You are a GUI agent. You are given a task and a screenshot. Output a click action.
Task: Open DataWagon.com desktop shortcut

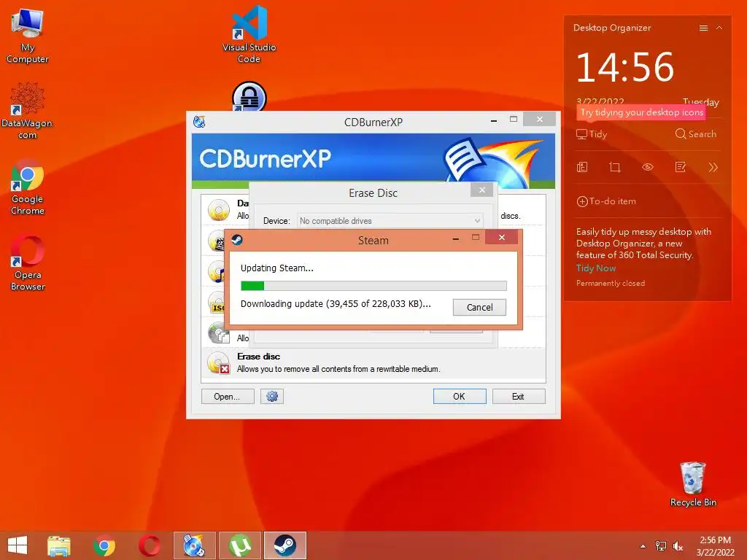pyautogui.click(x=28, y=111)
